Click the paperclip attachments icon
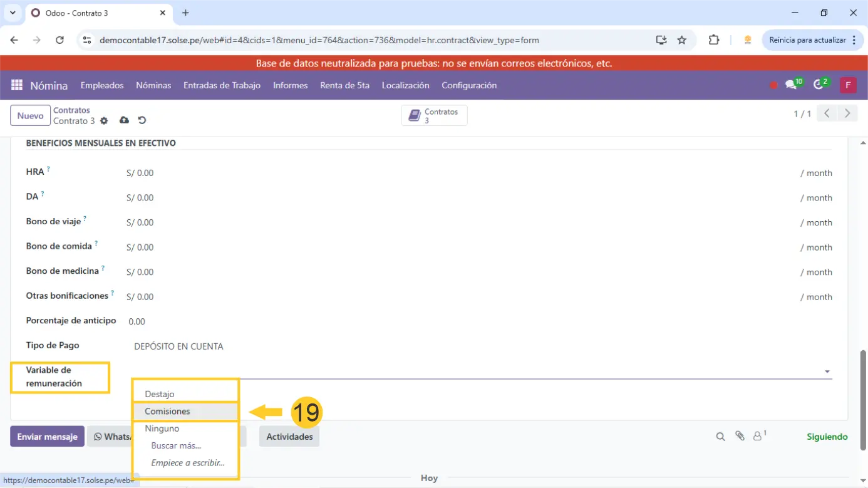868x488 pixels. pyautogui.click(x=740, y=436)
